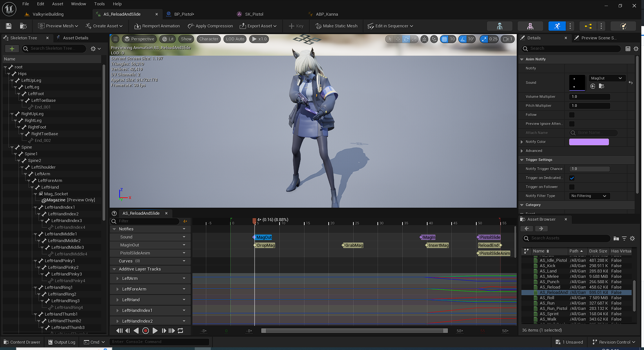This screenshot has height=350, width=644.
Task: Open Details panel property matrix grid icon
Action: [x=628, y=49]
